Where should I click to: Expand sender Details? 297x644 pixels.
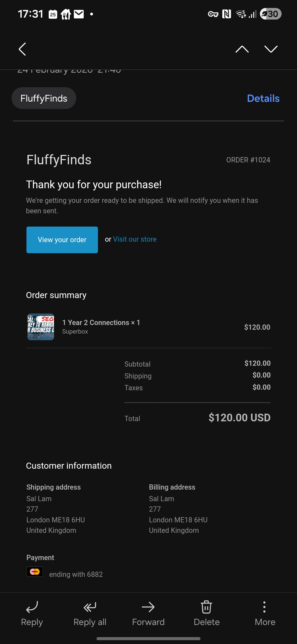point(263,98)
